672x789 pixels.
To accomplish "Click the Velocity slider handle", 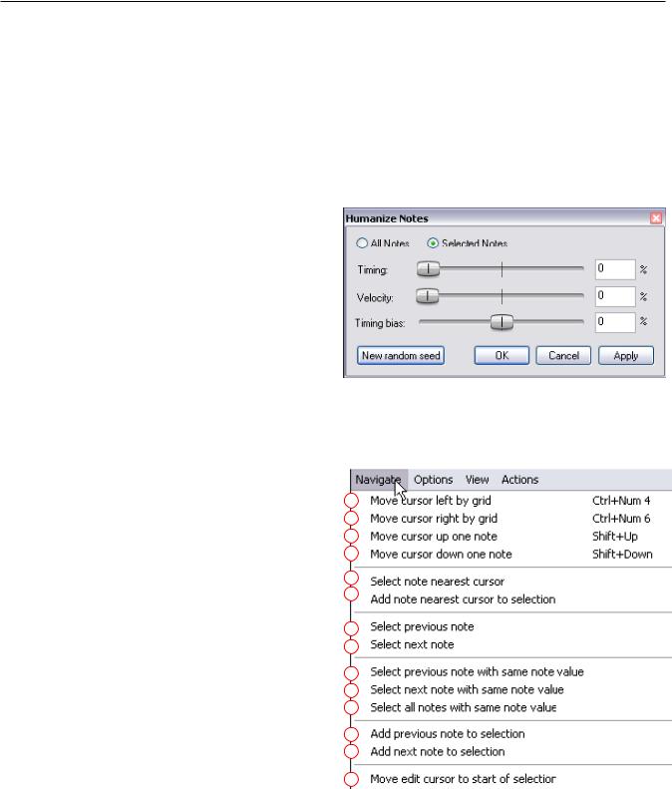I will click(x=427, y=296).
